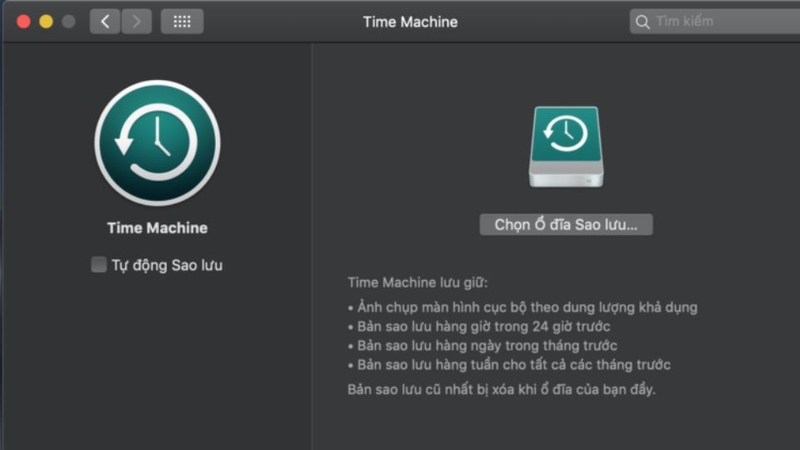The height and width of the screenshot is (450, 800).
Task: Click 'Bản sao lưu hàng ngày' line
Action: 483,345
